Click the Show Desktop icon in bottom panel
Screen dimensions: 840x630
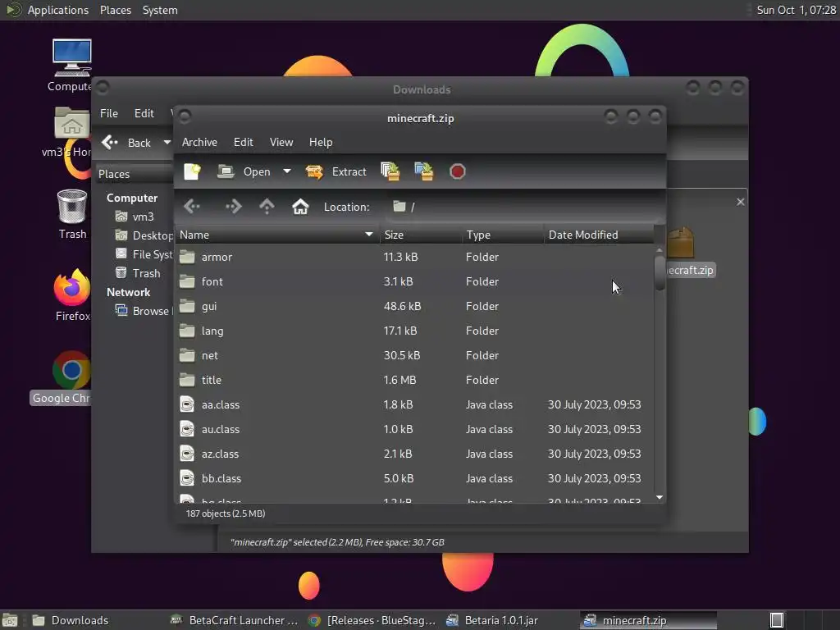point(10,620)
